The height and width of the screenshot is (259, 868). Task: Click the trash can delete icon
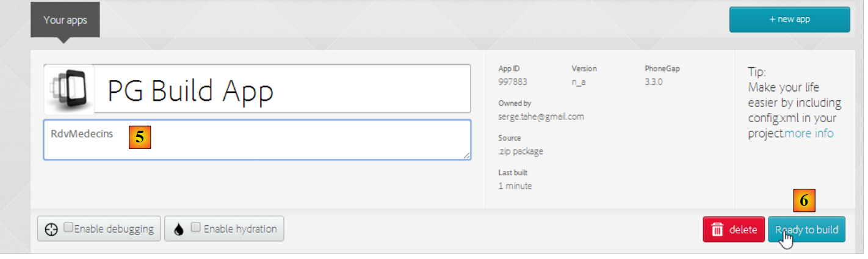[718, 230]
